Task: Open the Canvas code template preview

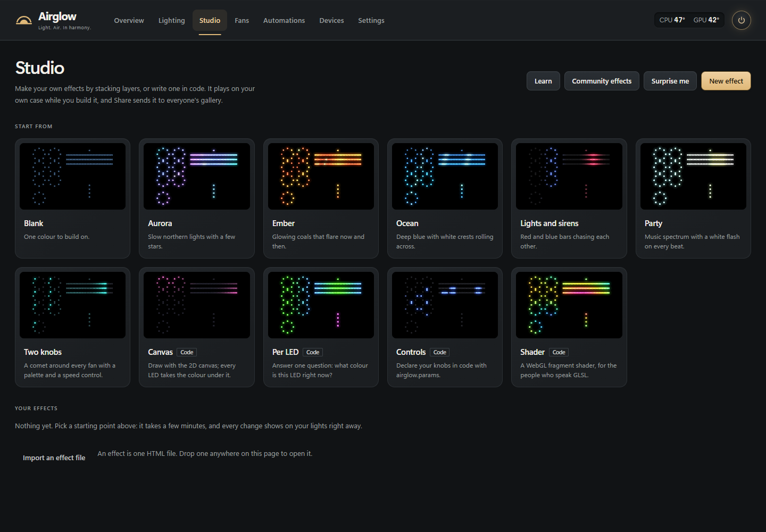Action: tap(197, 305)
